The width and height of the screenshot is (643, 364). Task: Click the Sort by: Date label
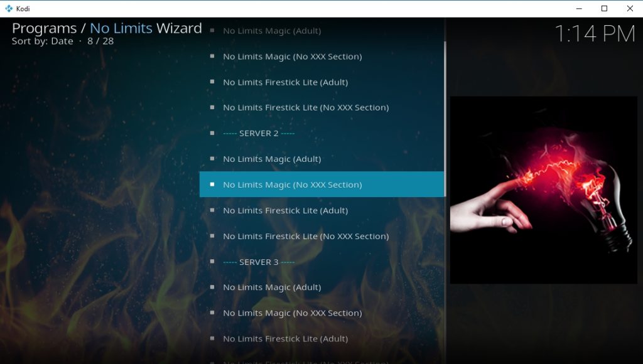point(43,41)
